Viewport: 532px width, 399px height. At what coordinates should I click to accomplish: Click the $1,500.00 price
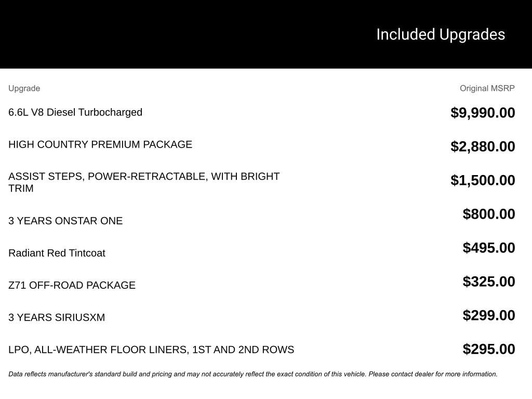(483, 180)
